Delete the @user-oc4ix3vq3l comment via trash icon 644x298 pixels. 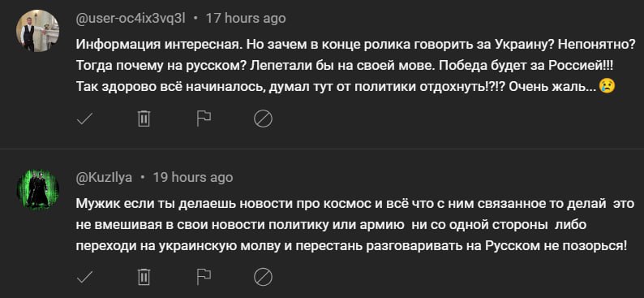tap(144, 119)
